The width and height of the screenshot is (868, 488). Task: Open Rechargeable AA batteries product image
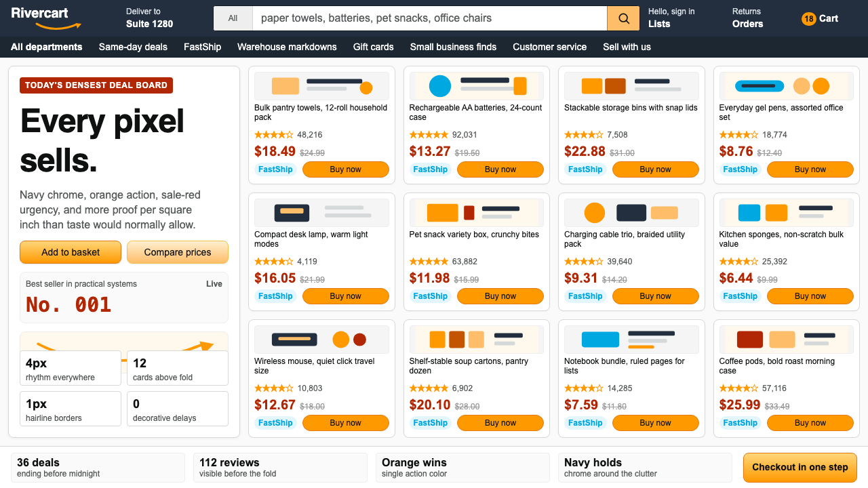477,86
